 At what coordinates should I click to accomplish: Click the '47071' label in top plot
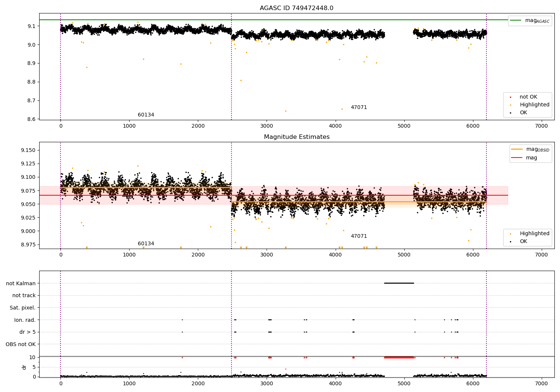click(359, 108)
